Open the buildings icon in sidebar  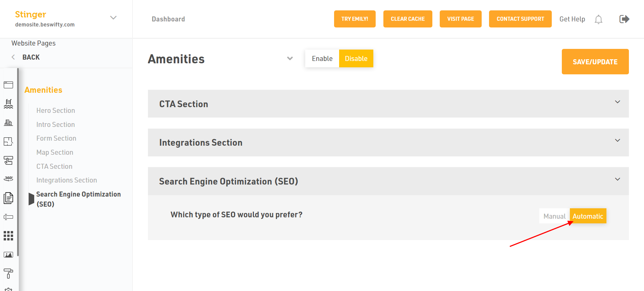8,123
